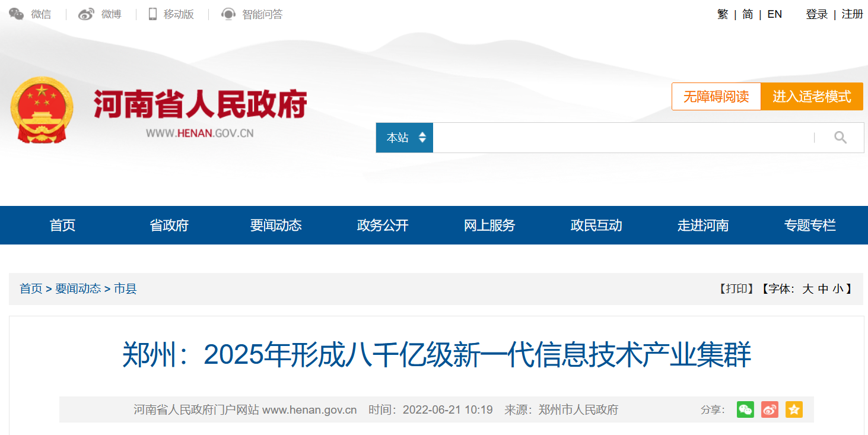Switch language to EN
Screen dimensions: 868x435
click(x=774, y=14)
